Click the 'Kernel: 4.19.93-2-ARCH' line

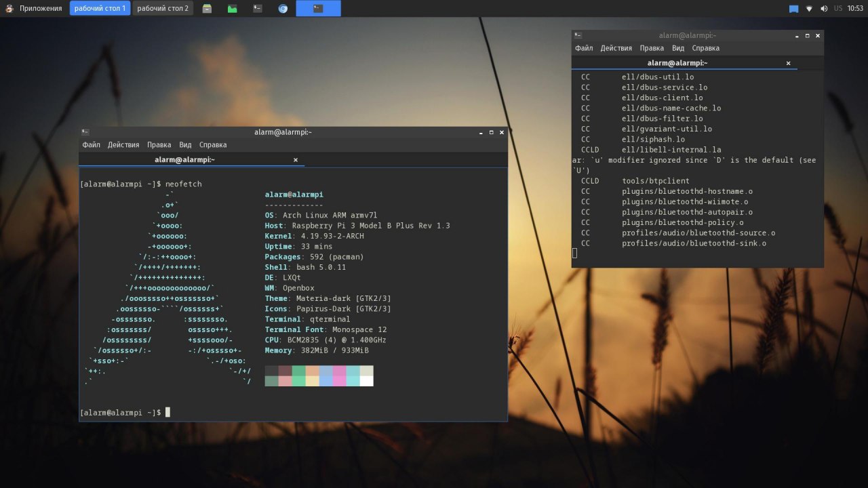pos(315,236)
